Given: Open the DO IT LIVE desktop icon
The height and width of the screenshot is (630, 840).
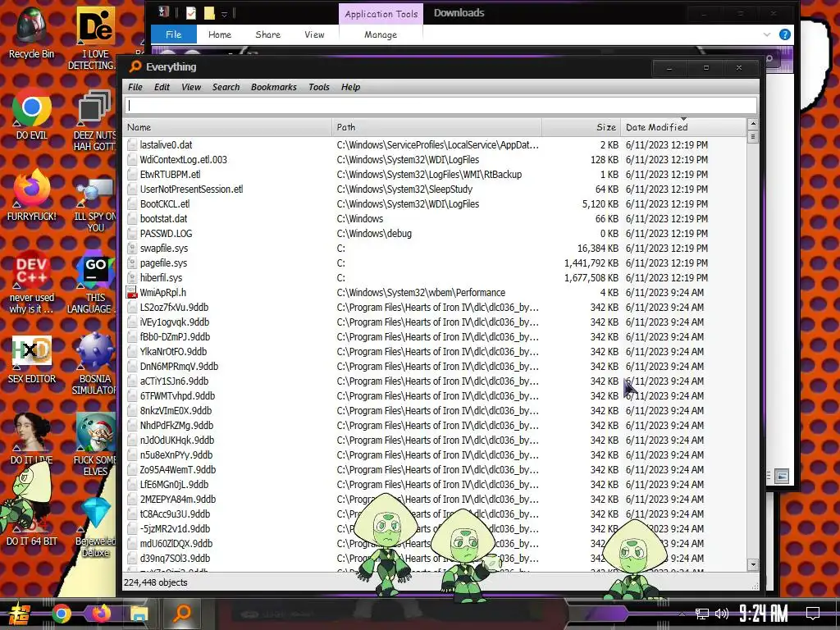Looking at the screenshot, I should (x=31, y=438).
